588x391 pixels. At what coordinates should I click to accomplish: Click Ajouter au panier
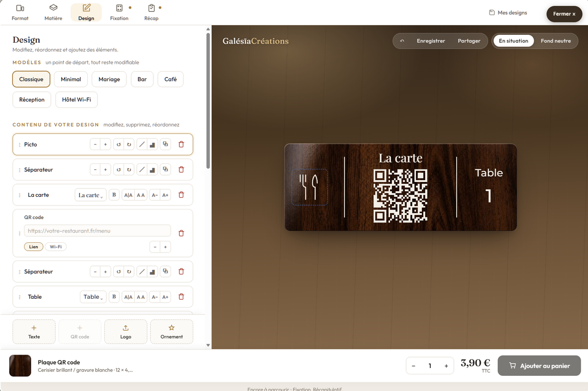click(539, 366)
